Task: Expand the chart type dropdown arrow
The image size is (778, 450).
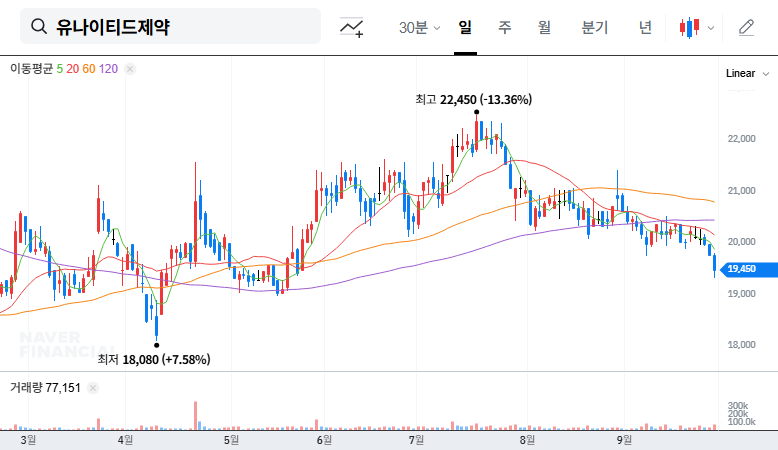Action: [711, 28]
